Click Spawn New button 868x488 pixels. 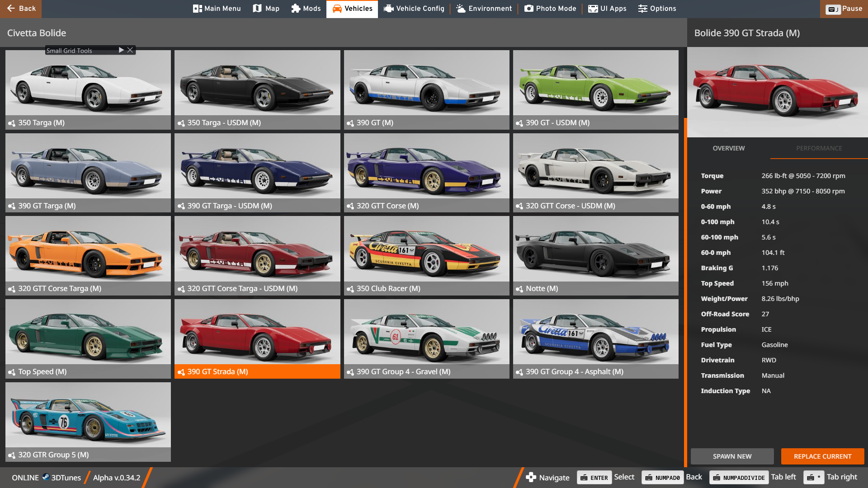[x=732, y=456]
